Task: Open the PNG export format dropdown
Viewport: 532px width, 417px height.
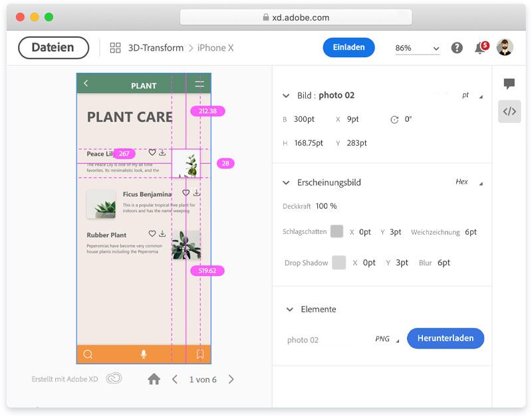Action: (387, 339)
